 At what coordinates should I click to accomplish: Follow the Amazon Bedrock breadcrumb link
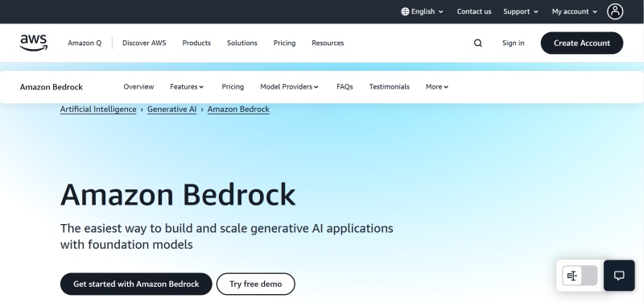(x=238, y=110)
